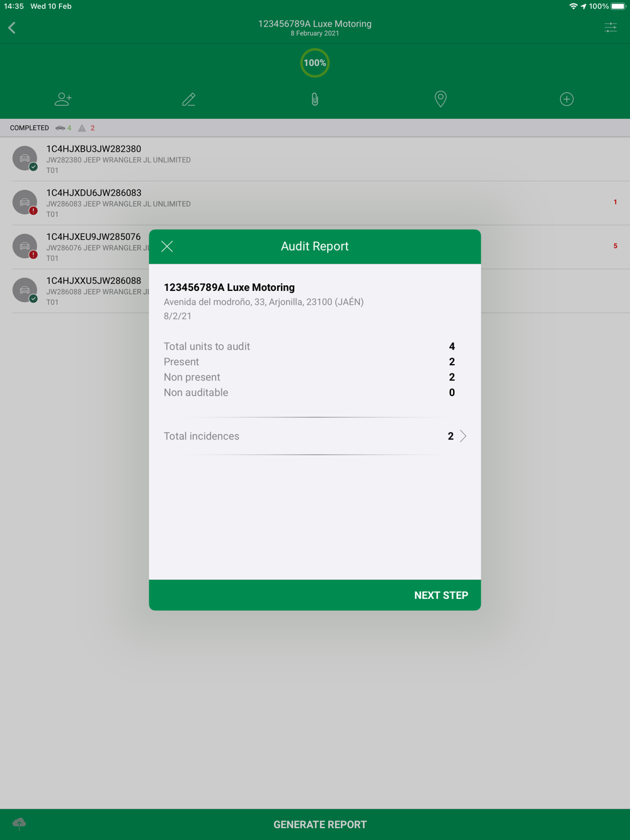This screenshot has height=840, width=630.
Task: Tap car icon for vehicle 1C4HJXXU5JW286088
Action: [25, 290]
